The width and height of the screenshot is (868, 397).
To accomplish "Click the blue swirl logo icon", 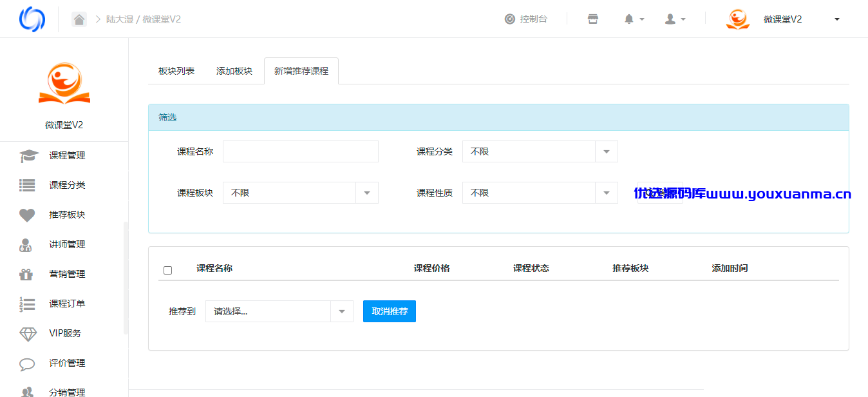I will 32,19.
